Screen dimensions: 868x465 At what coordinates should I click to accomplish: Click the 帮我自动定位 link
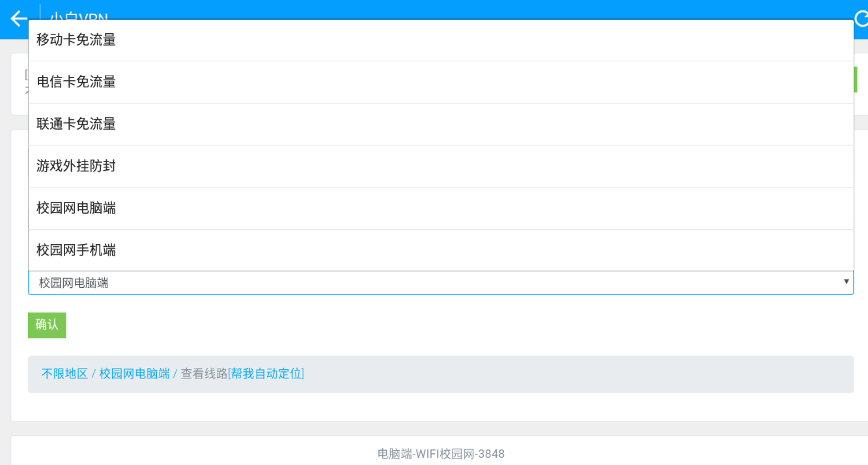(267, 374)
